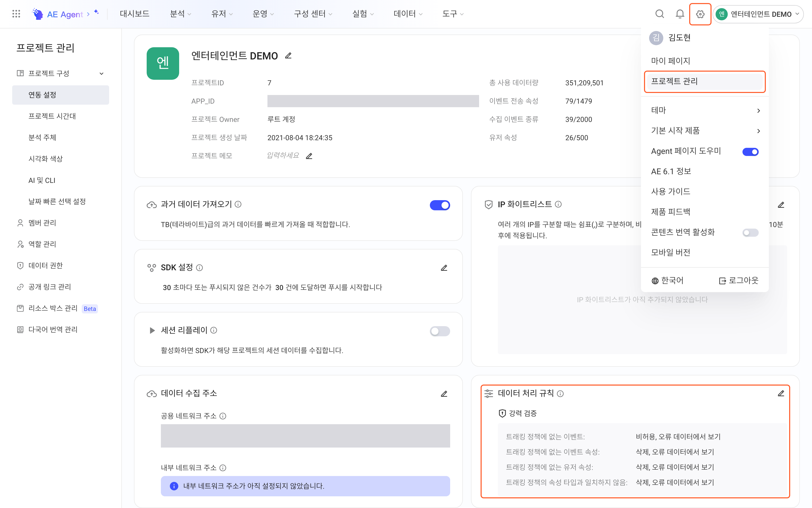Viewport: 812px width, 508px height.
Task: Enable 콘텐츠 번역 활성화 toggle
Action: (x=750, y=232)
